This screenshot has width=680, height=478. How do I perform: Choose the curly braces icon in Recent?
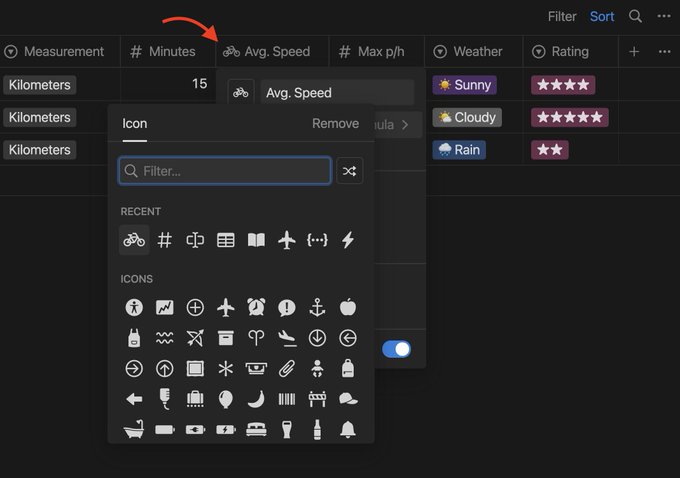[317, 239]
